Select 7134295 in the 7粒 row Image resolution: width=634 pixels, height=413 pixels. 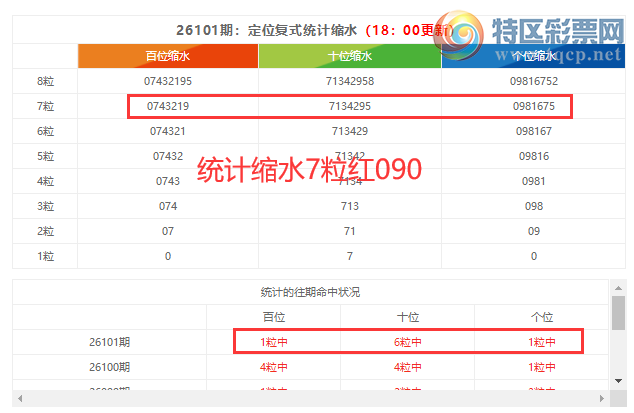(349, 106)
